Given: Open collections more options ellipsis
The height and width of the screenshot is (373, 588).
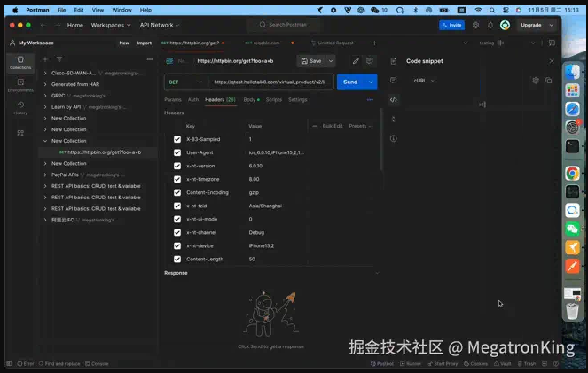Looking at the screenshot, I should click(150, 59).
